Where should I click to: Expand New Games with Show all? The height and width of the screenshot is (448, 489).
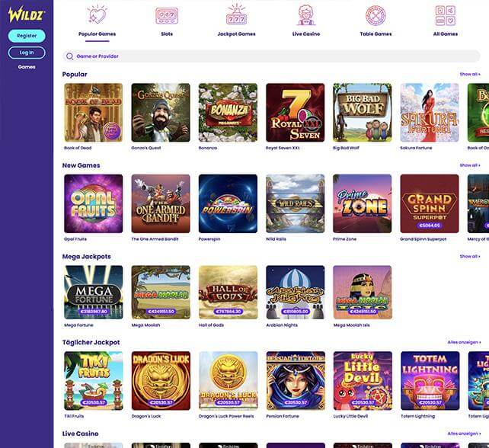[x=470, y=165]
